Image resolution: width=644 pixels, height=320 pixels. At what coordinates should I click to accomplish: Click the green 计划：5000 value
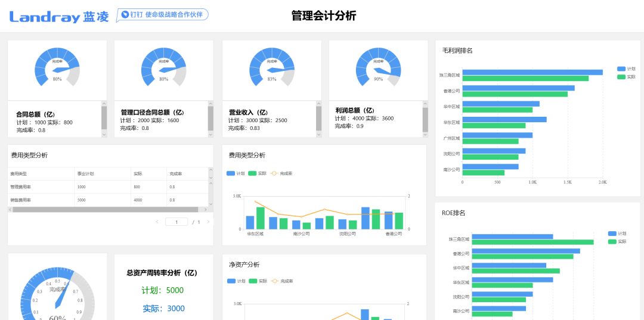pos(162,290)
